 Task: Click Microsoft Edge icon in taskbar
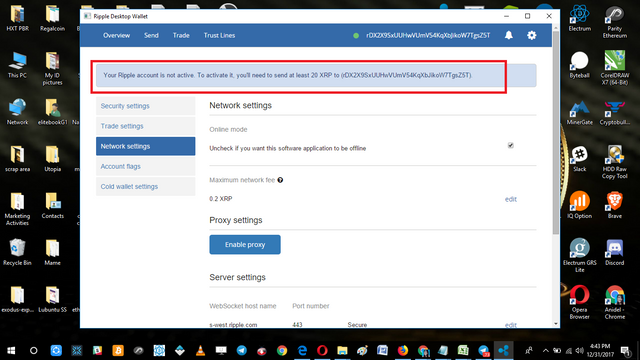[x=302, y=351]
